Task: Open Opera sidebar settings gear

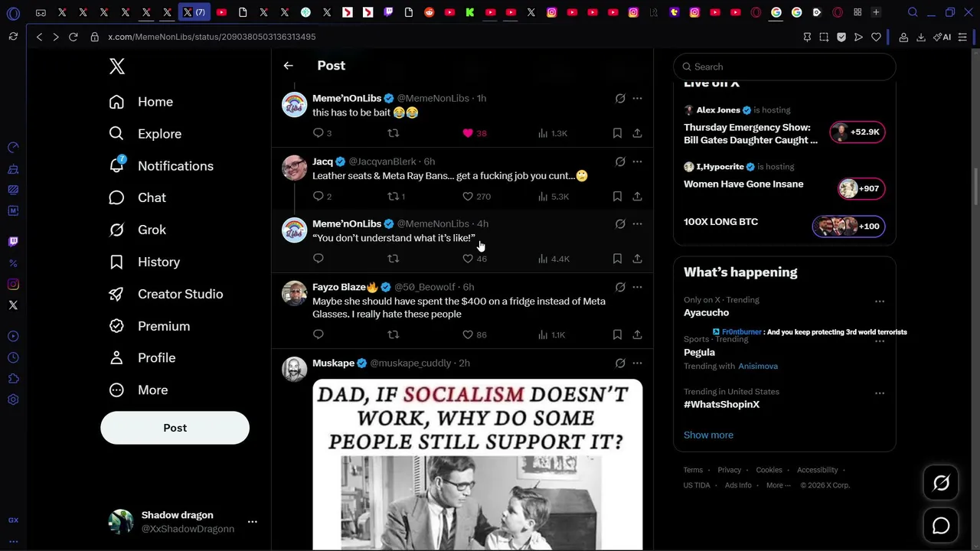Action: click(x=13, y=399)
